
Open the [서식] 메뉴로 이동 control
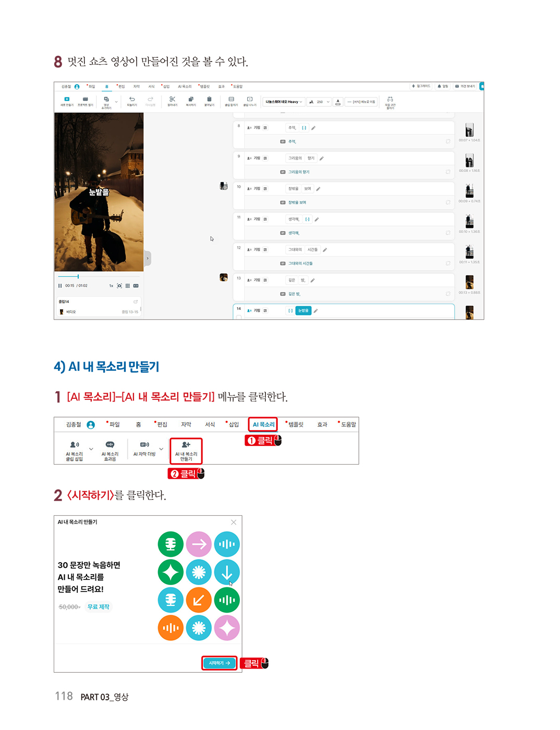pyautogui.click(x=361, y=102)
